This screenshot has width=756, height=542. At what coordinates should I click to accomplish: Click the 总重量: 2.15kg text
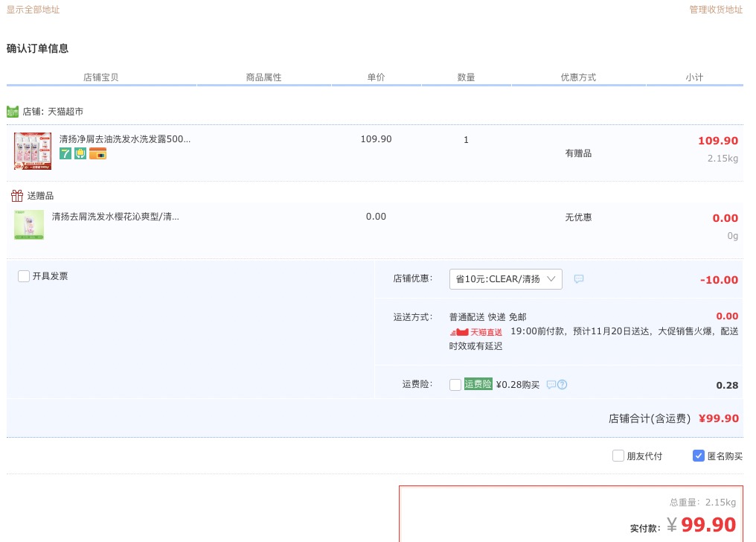[703, 503]
